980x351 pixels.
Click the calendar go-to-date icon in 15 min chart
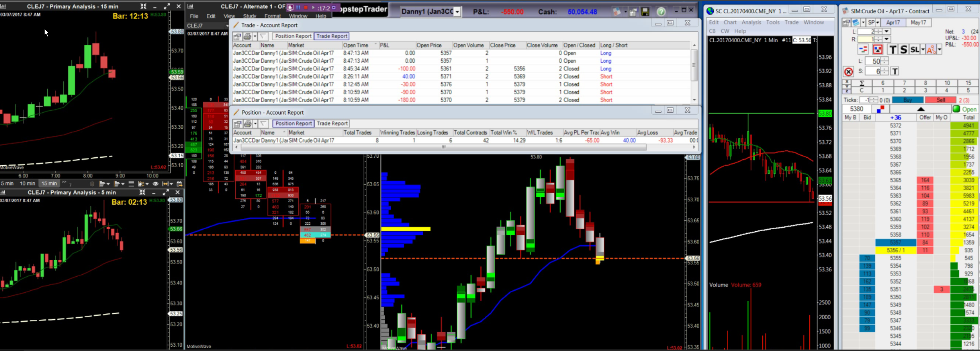pyautogui.click(x=179, y=184)
